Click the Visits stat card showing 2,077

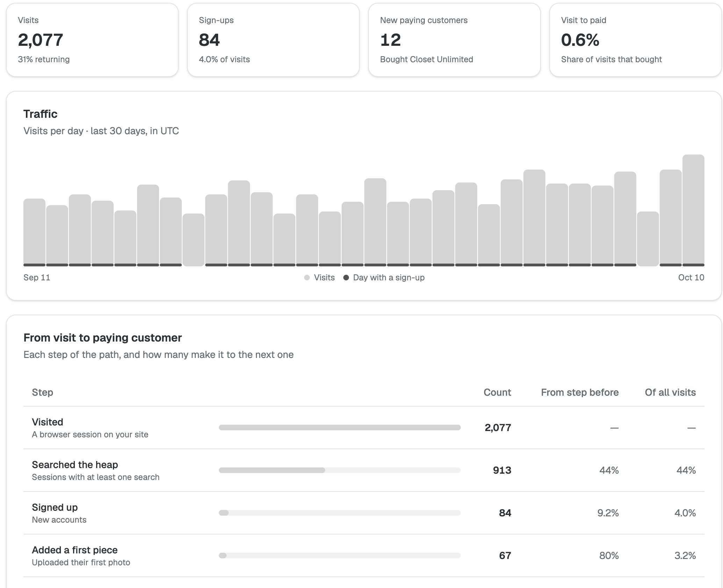point(92,40)
